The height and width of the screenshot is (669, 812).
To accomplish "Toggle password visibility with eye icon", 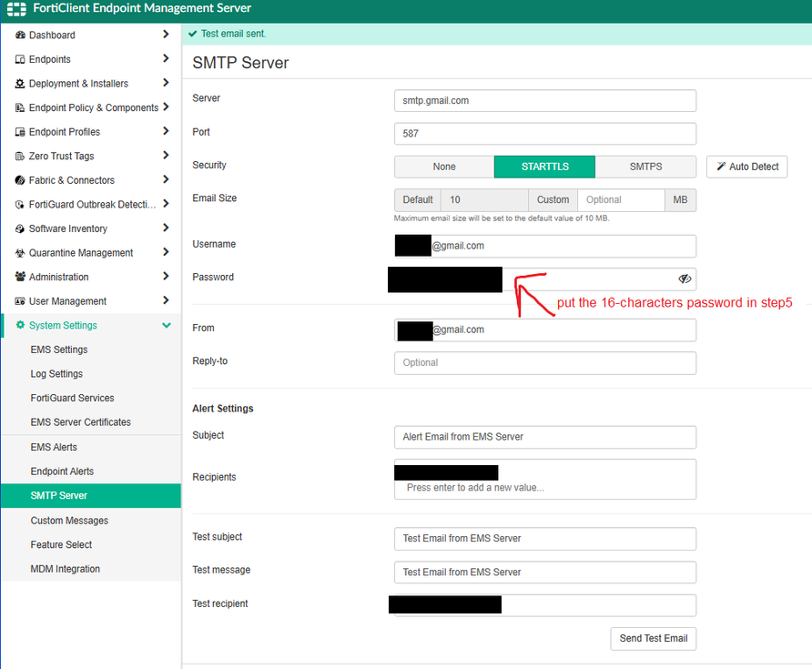I will tap(685, 279).
